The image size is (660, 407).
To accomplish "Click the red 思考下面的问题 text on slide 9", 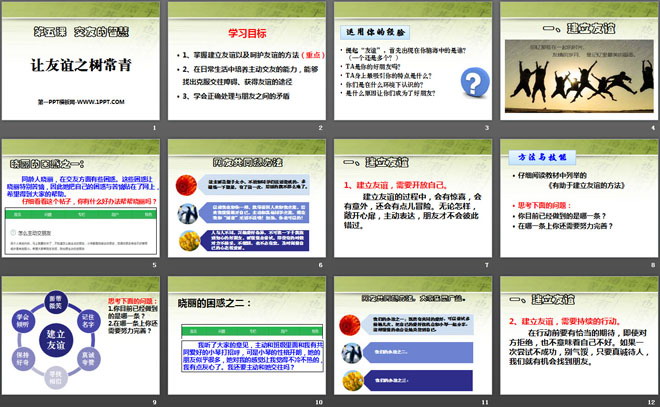I will [x=133, y=301].
